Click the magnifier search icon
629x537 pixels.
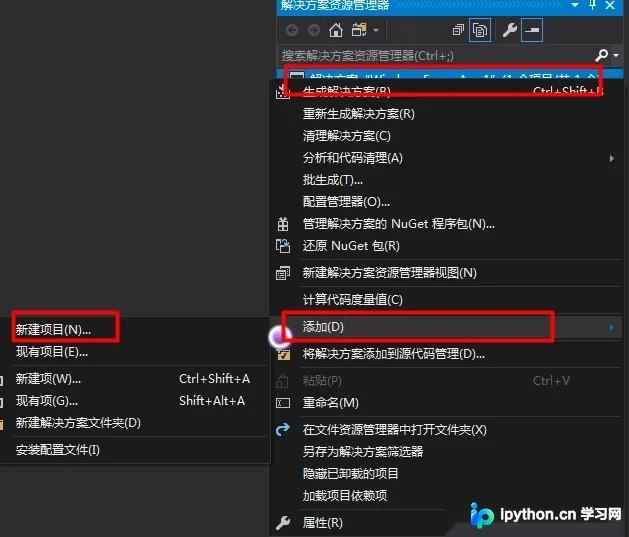[602, 55]
